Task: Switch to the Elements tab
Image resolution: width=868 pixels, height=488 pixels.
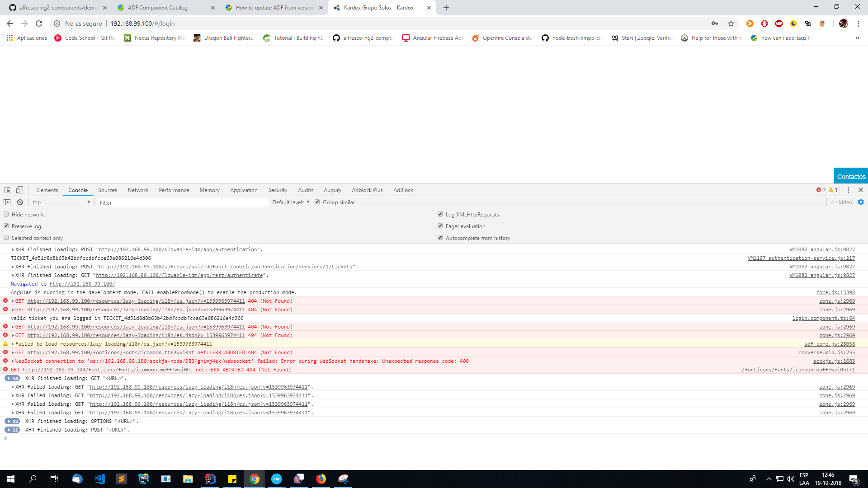Action: [47, 190]
